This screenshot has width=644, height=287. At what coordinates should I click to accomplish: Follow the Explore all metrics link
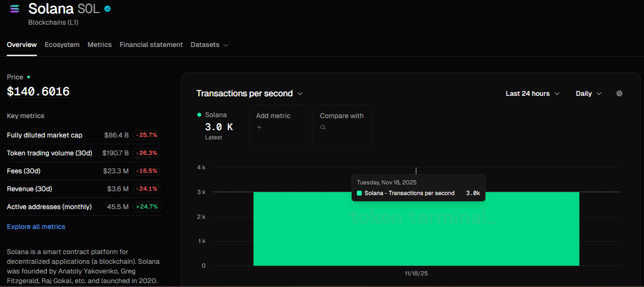pyautogui.click(x=36, y=227)
